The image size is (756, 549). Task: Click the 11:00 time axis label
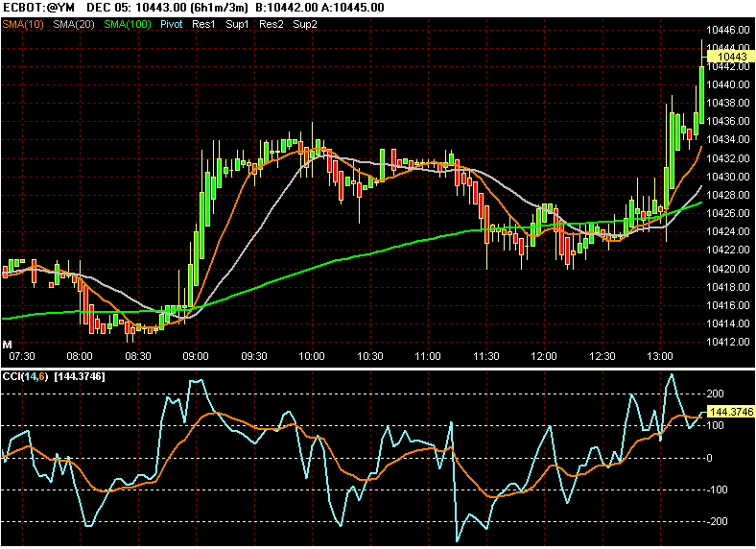(x=428, y=356)
